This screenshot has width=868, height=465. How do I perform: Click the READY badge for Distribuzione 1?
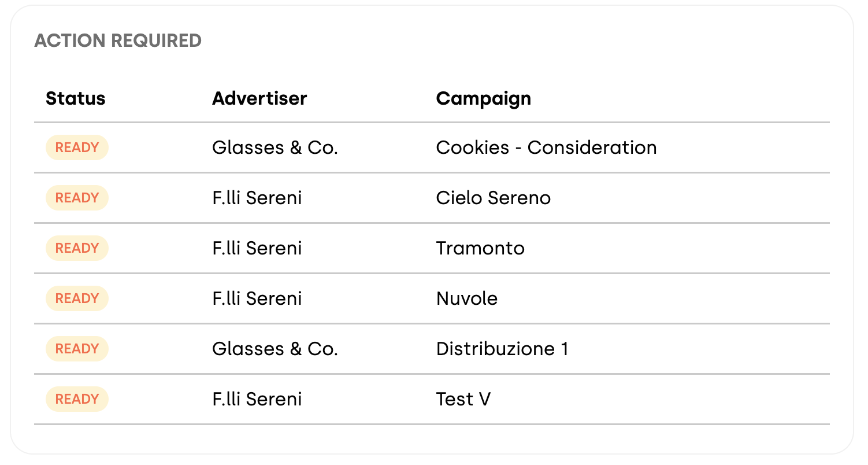(77, 349)
